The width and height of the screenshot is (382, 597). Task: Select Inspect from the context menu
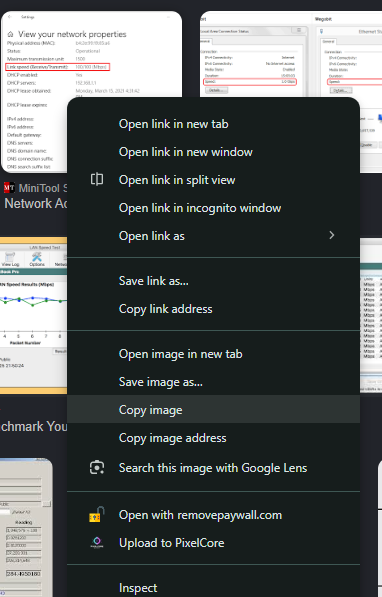tap(213, 587)
